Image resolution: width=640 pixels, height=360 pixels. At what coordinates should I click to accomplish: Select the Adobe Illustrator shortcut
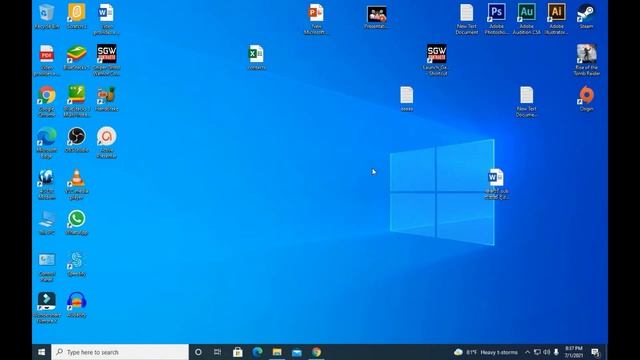(556, 19)
